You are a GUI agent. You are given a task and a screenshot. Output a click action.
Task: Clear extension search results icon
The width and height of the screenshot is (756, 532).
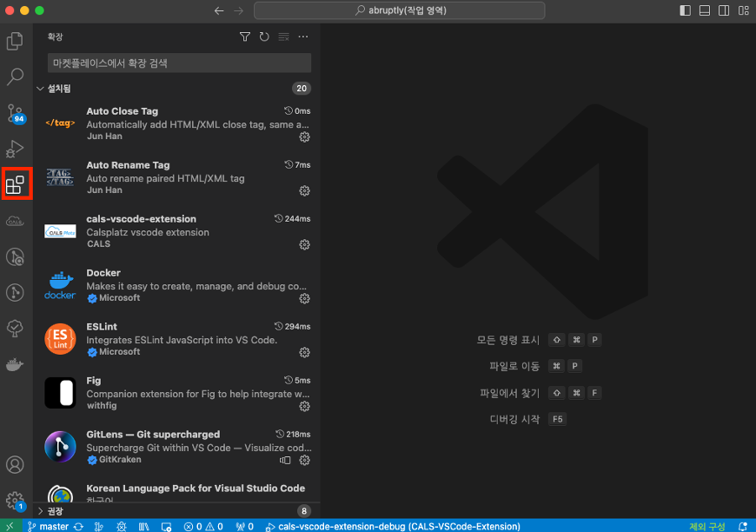(x=283, y=37)
